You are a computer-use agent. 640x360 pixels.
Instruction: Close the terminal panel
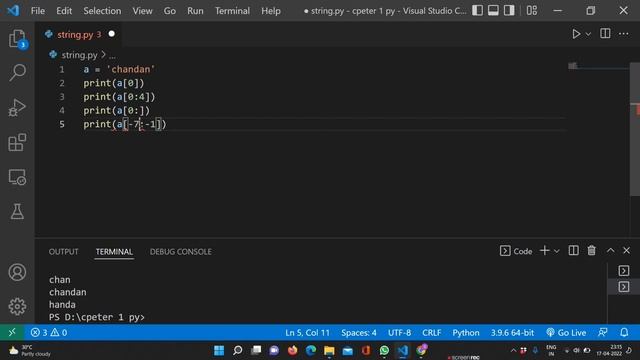tap(627, 250)
